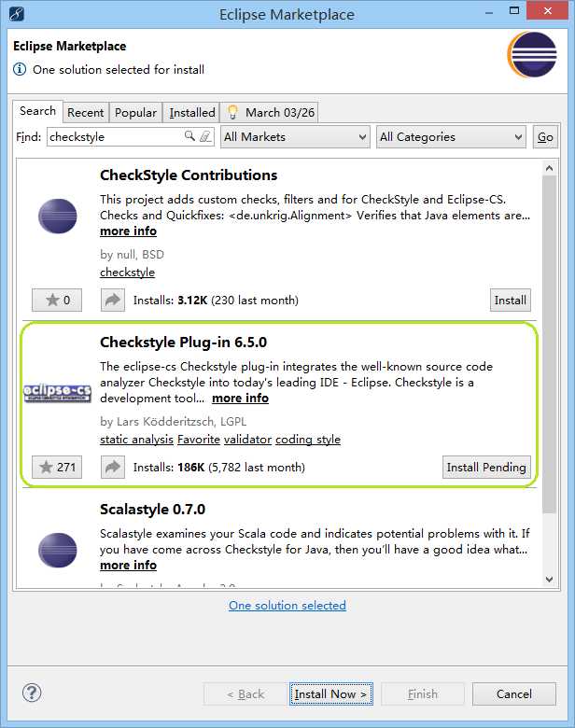Click the window system icon in title bar
This screenshot has width=575, height=728.
click(x=16, y=14)
